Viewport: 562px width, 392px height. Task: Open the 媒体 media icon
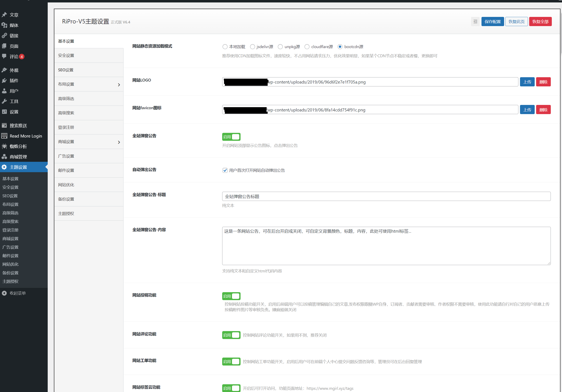click(x=4, y=25)
